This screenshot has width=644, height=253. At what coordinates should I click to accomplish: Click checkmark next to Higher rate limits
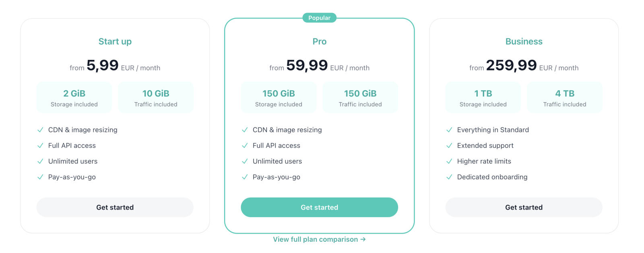coord(449,161)
